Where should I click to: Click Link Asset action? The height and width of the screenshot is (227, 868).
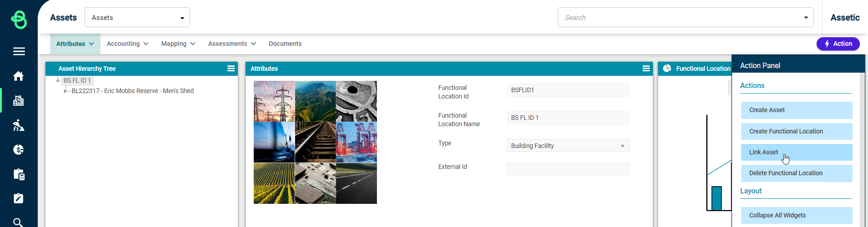click(x=797, y=152)
